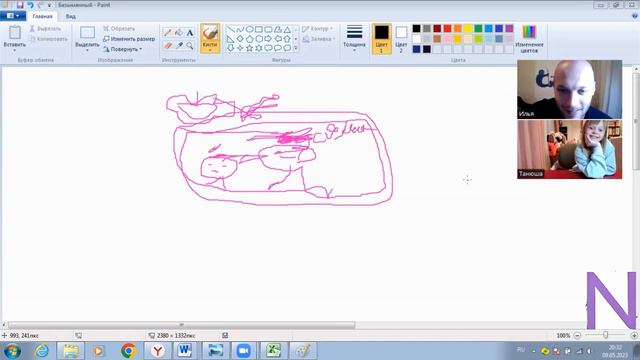Select the Color picker eyedropper tool
640x360 pixels.
179,46
